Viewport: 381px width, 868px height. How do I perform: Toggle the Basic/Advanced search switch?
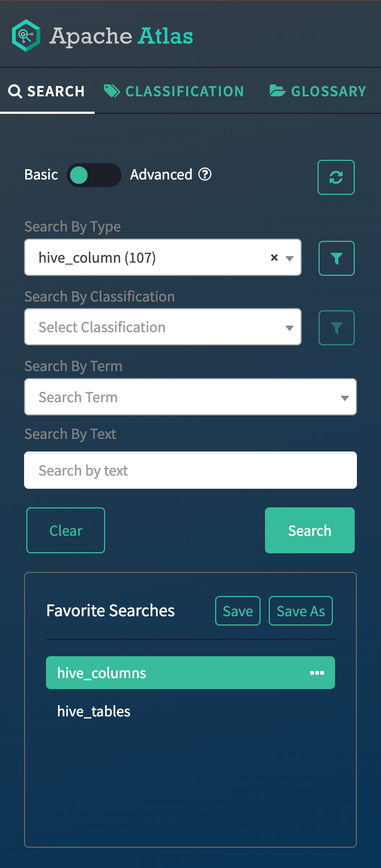94,175
